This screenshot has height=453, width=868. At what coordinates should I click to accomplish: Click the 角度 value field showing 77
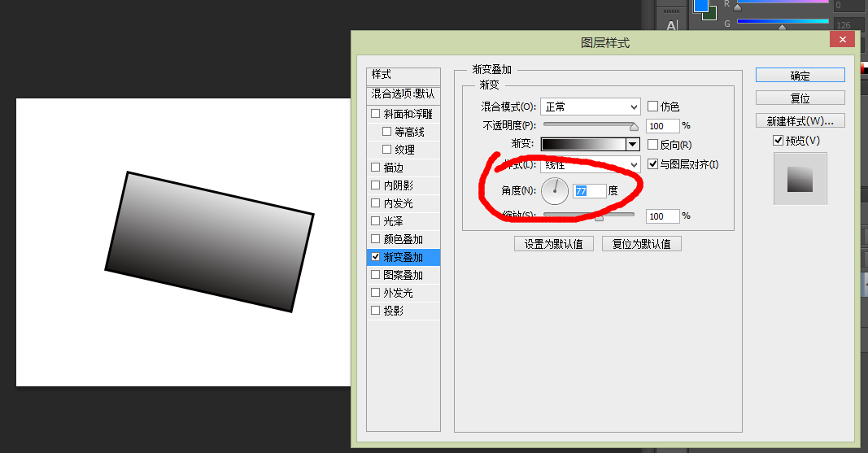pyautogui.click(x=590, y=191)
